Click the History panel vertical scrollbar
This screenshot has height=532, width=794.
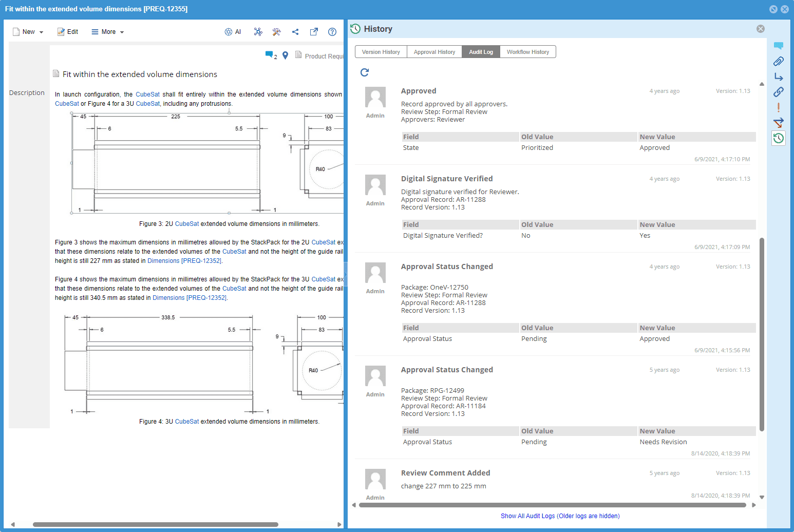[762, 334]
